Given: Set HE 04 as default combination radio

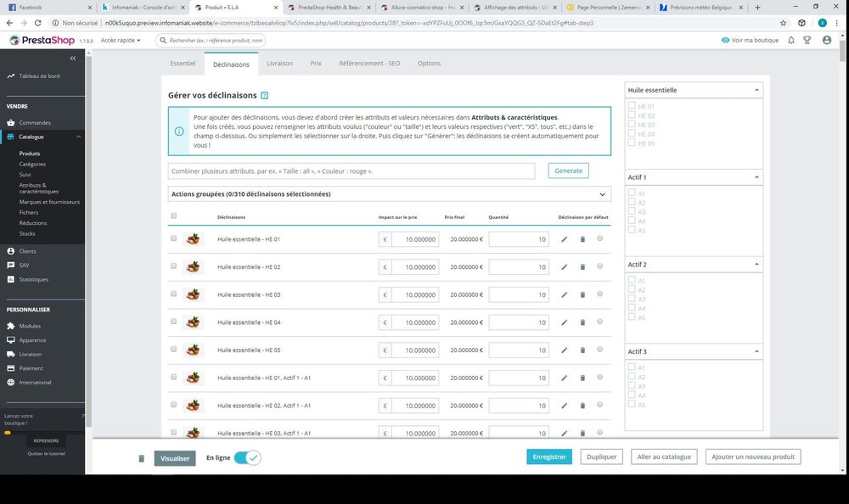Looking at the screenshot, I should pos(600,322).
